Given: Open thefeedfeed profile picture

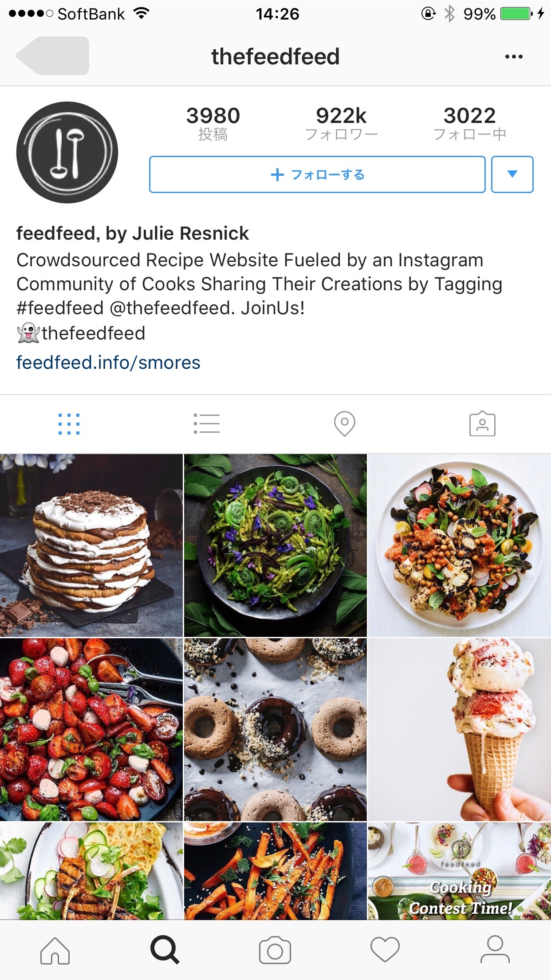Looking at the screenshot, I should 67,152.
